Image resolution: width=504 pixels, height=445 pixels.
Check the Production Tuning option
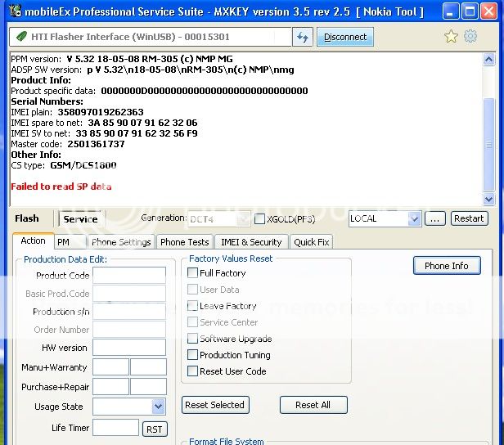pyautogui.click(x=192, y=355)
